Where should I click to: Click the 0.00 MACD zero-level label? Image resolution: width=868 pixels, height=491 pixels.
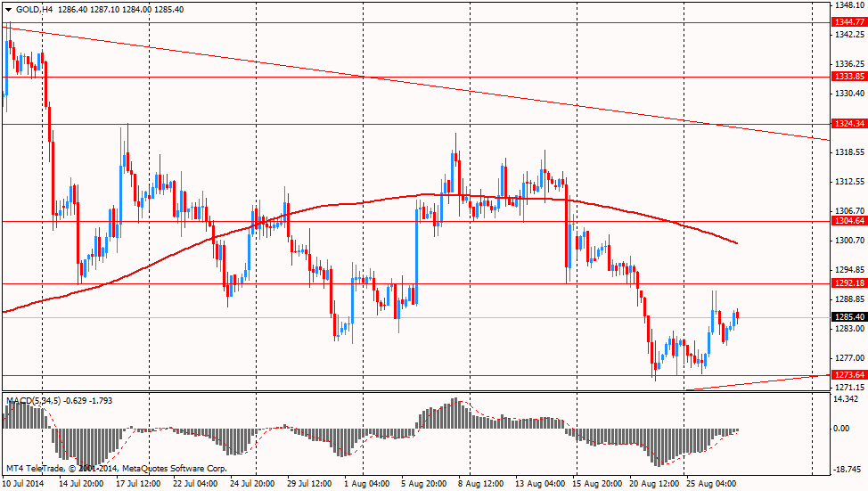(842, 429)
